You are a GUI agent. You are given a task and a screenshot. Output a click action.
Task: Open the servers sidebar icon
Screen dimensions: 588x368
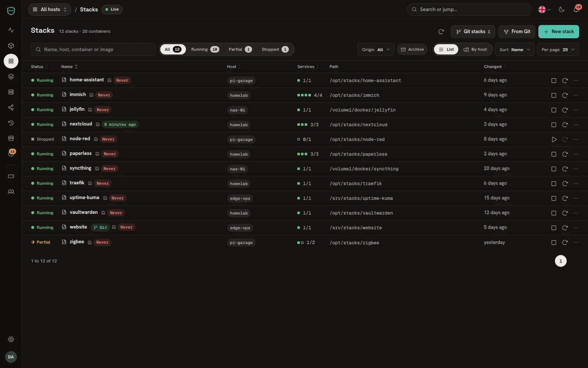pyautogui.click(x=11, y=92)
